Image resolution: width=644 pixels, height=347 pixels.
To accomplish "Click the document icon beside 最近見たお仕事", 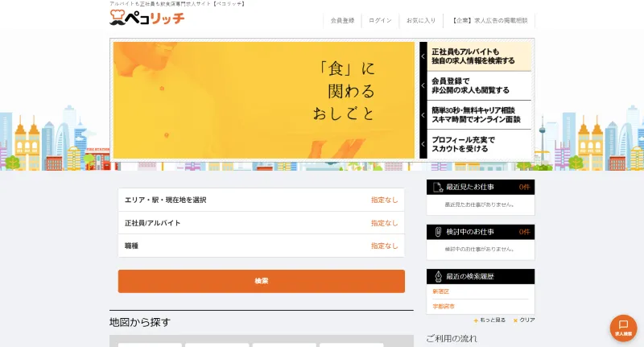I will click(x=438, y=188).
